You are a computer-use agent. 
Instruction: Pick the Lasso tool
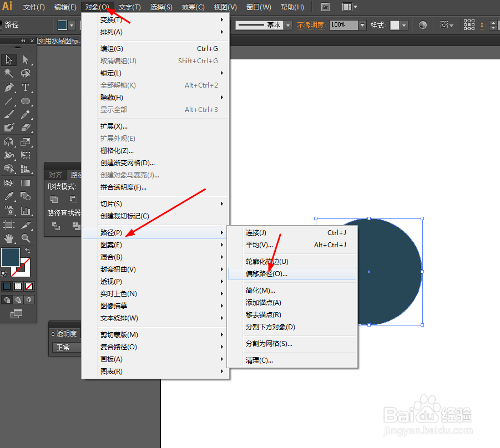(x=26, y=73)
